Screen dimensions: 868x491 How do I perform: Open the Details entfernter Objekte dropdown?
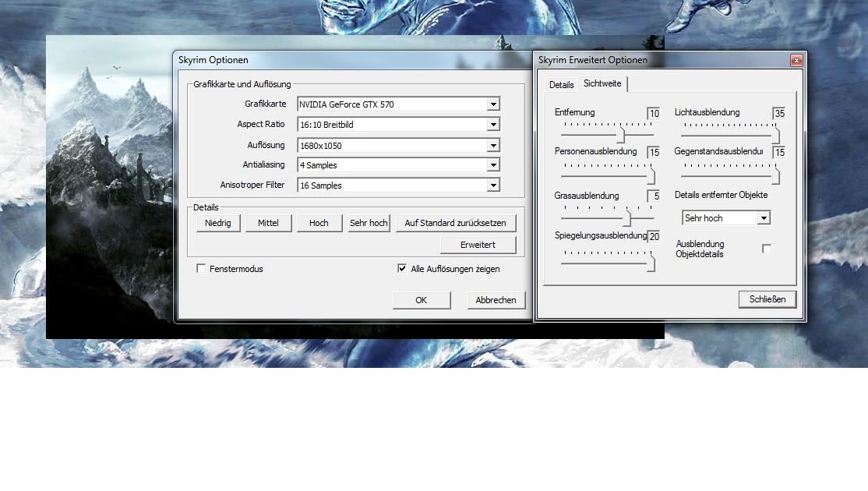725,218
